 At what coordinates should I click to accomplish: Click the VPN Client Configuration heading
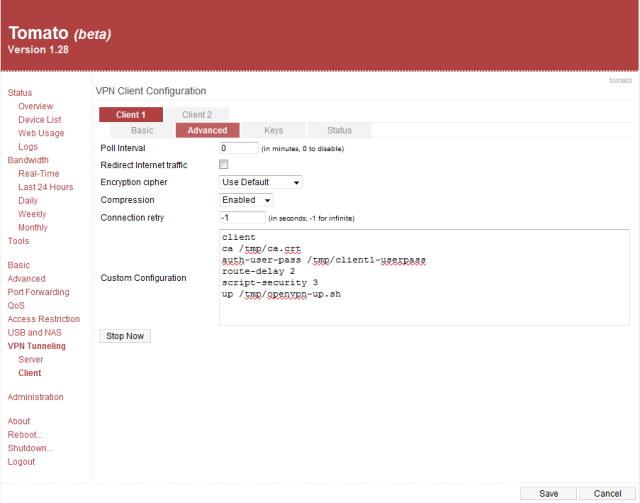(151, 91)
